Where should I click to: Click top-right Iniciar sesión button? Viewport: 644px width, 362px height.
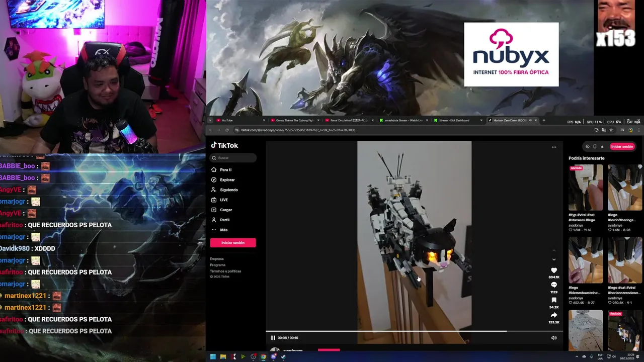(x=622, y=146)
